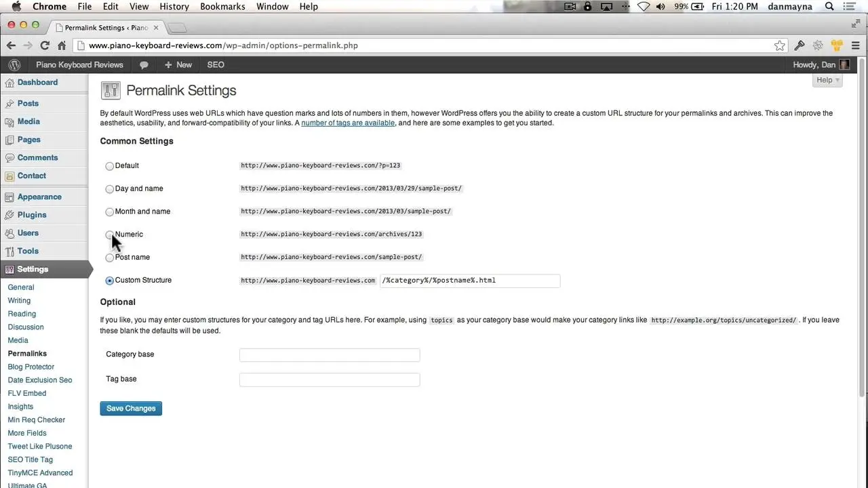
Task: Open the comments bubble in admin bar
Action: coord(144,65)
